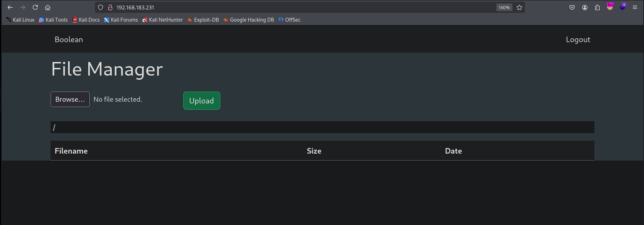This screenshot has width=644, height=225.
Task: Open the Firefox hamburger menu
Action: tap(635, 7)
